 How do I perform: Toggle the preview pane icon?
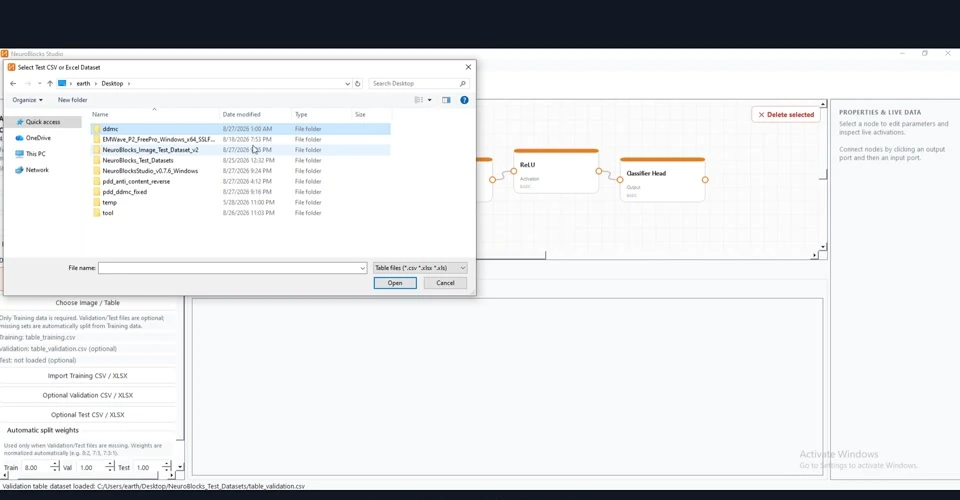pyautogui.click(x=446, y=100)
